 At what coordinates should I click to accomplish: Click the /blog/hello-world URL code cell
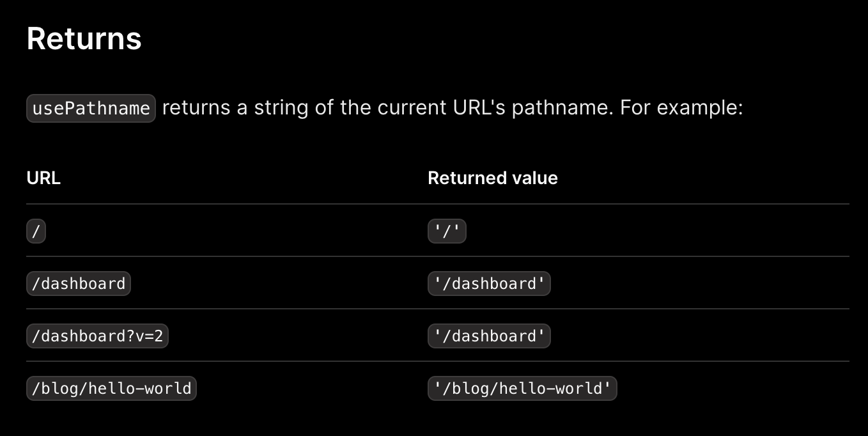pos(111,388)
